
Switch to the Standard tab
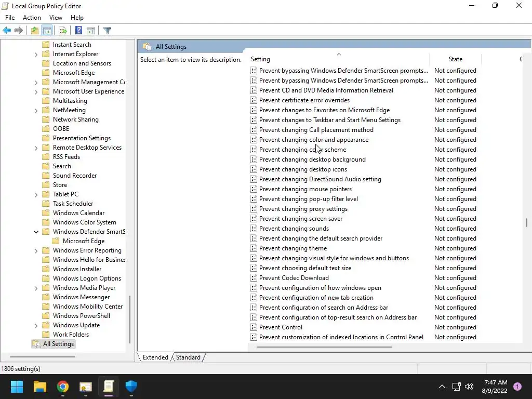coord(188,357)
